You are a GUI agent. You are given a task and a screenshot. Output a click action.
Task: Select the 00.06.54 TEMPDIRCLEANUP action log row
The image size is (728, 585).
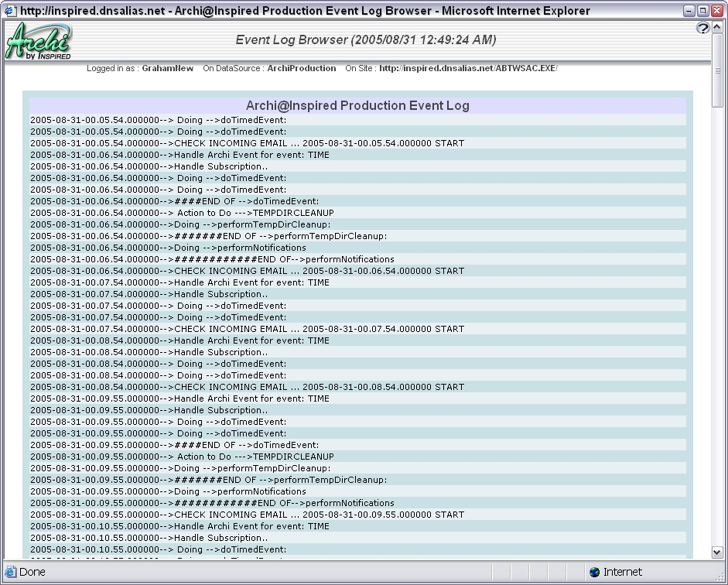point(182,213)
